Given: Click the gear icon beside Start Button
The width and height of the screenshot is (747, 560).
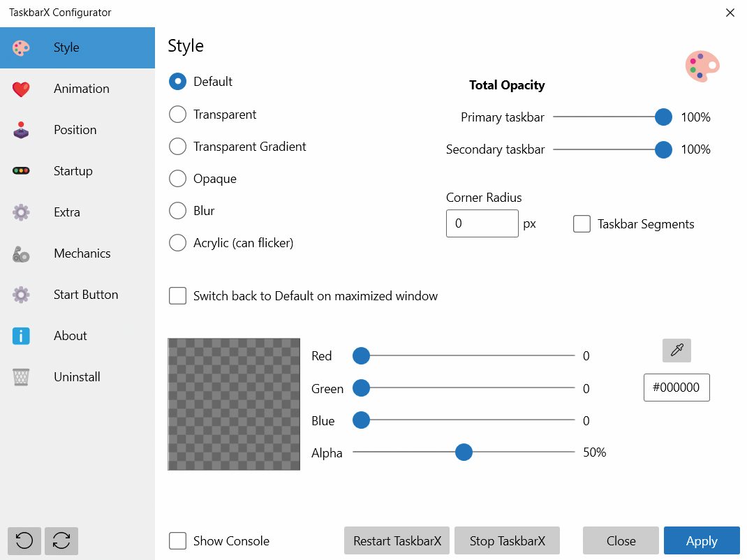Looking at the screenshot, I should click(21, 295).
